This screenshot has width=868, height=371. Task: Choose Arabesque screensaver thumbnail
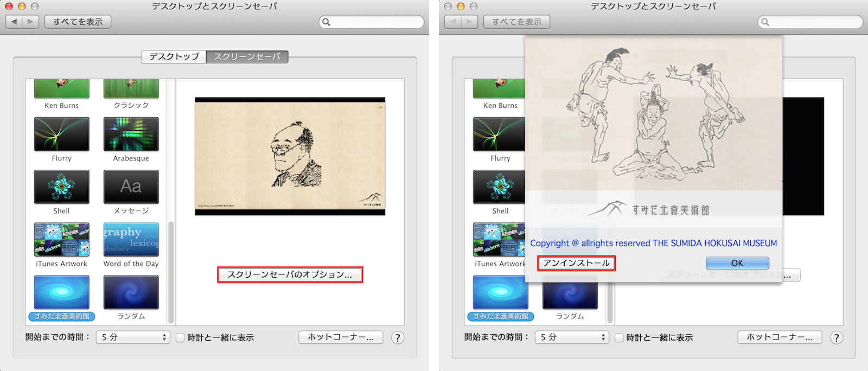click(x=131, y=135)
